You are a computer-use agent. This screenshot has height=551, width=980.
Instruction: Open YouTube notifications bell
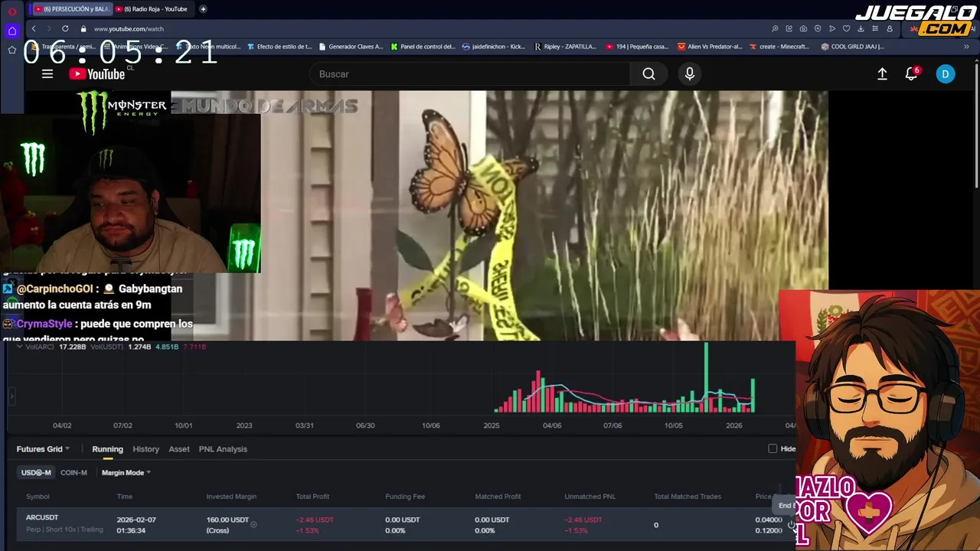coord(911,73)
